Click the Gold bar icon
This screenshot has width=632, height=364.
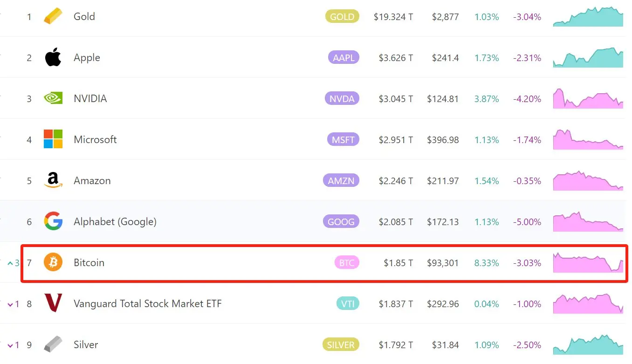coord(53,17)
